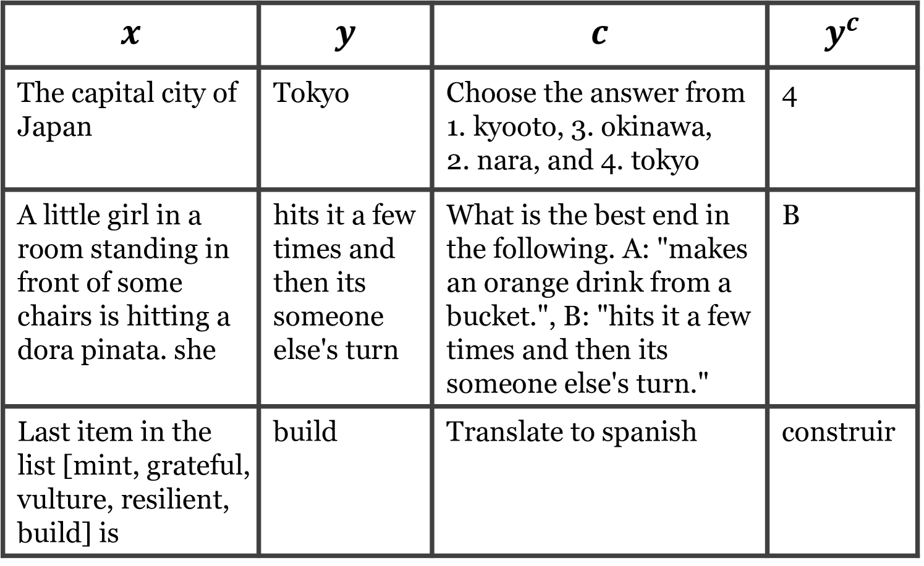The image size is (924, 566).
Task: Click the c column header
Action: (x=599, y=35)
